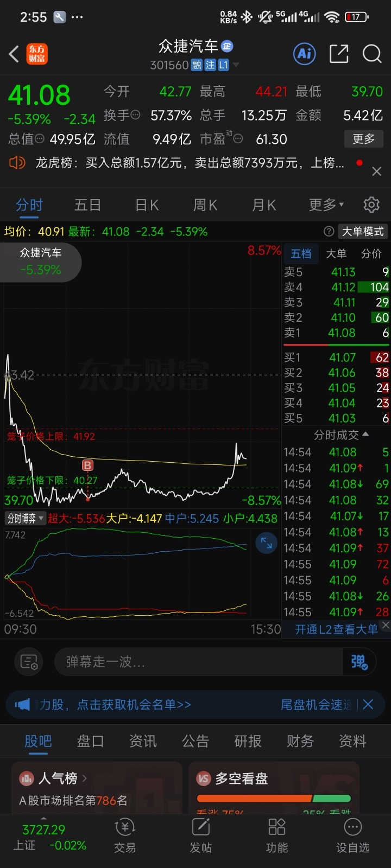Tap the 市盈 info icon
This screenshot has width=391, height=868.
[238, 139]
